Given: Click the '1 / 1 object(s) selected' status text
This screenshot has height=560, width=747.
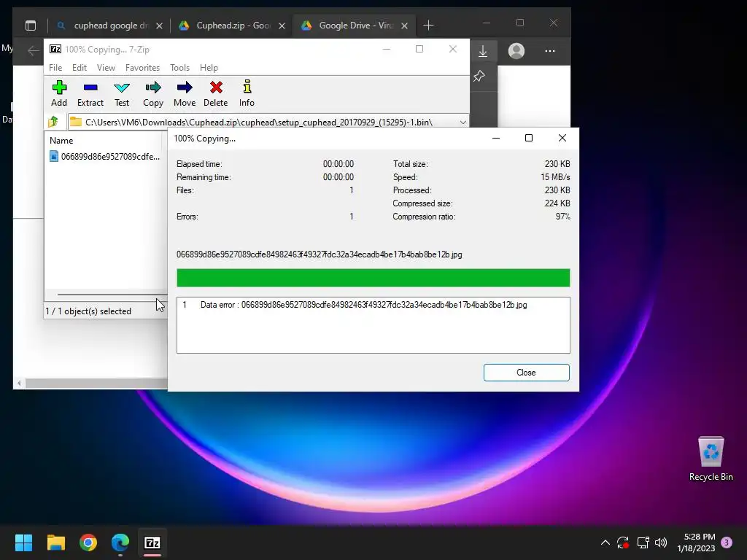Looking at the screenshot, I should coord(88,311).
